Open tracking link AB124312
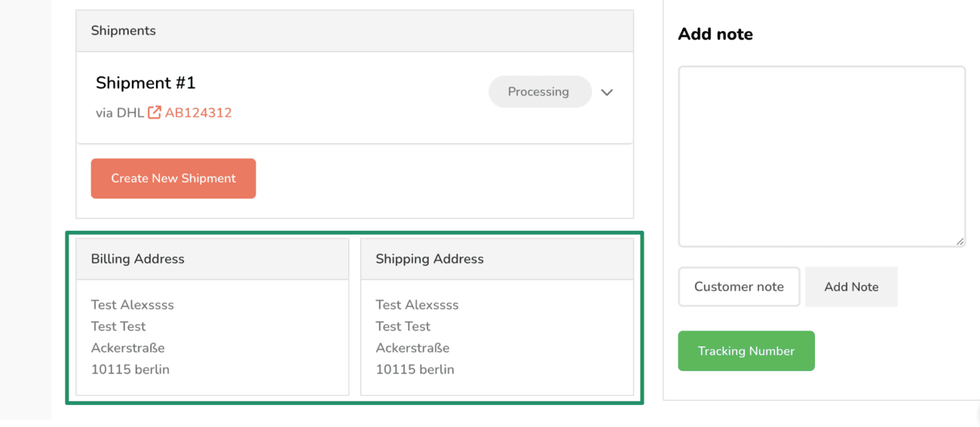Screen dimensions: 980x427 click(198, 112)
